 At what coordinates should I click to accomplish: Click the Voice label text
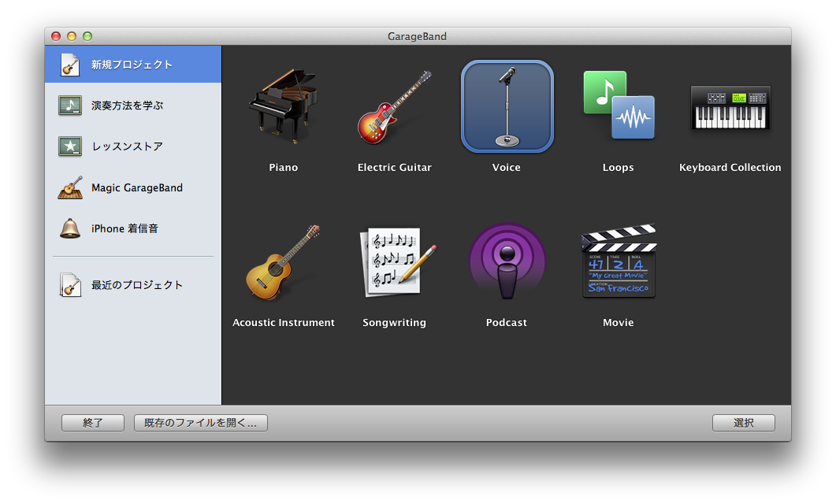tap(507, 167)
